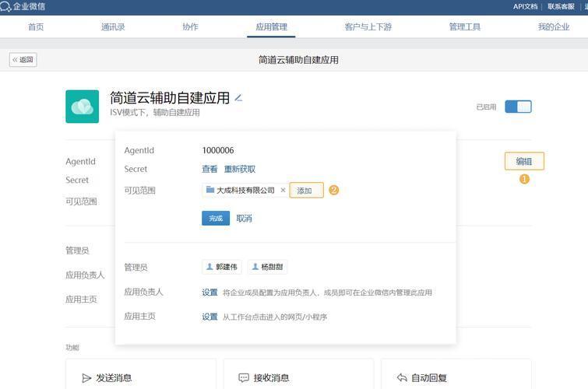This screenshot has height=389, width=588.
Task: Click 重新获取 to regenerate Secret
Action: coord(240,169)
